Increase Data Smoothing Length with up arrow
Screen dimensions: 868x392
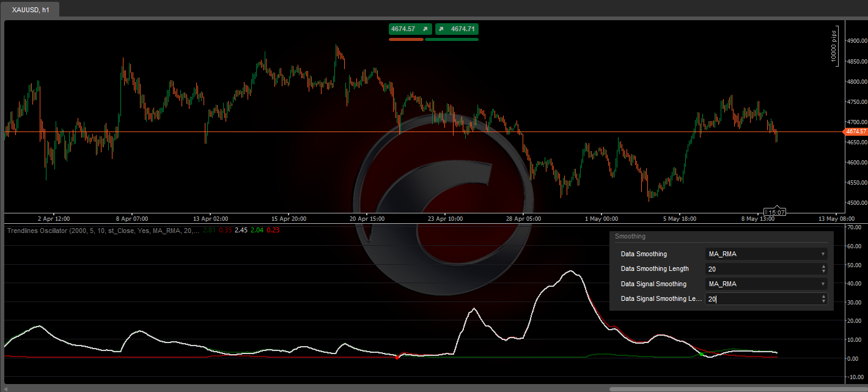(823, 266)
